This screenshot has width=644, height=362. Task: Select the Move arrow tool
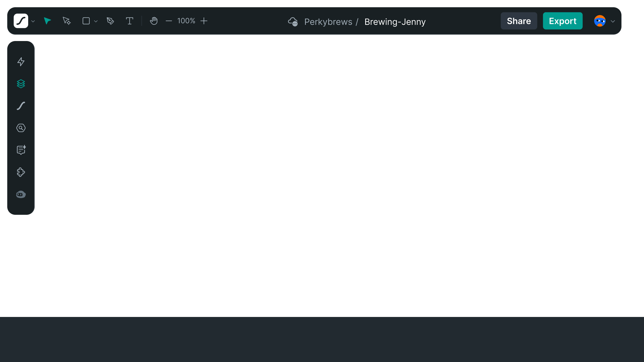click(x=47, y=21)
